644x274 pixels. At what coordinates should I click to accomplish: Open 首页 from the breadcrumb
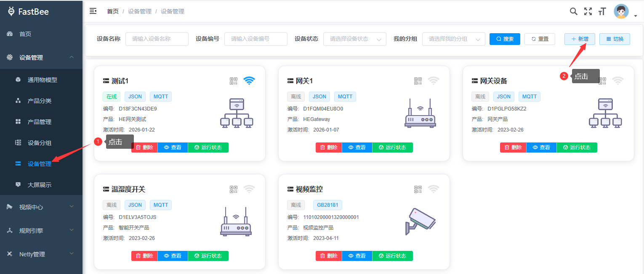click(112, 11)
